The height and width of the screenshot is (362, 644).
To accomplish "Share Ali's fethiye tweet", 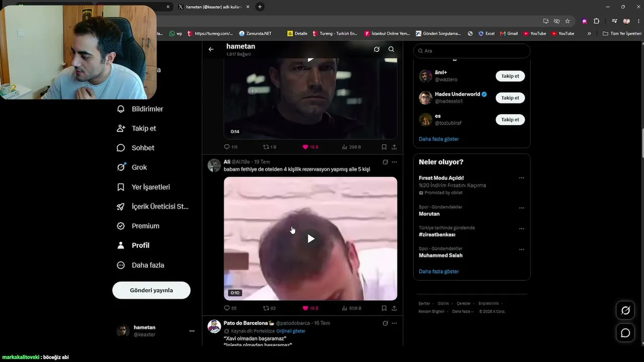I will click(394, 308).
